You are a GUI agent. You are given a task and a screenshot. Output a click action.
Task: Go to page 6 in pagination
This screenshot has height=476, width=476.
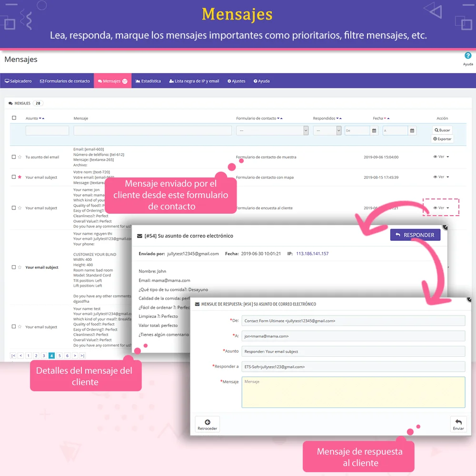click(67, 355)
